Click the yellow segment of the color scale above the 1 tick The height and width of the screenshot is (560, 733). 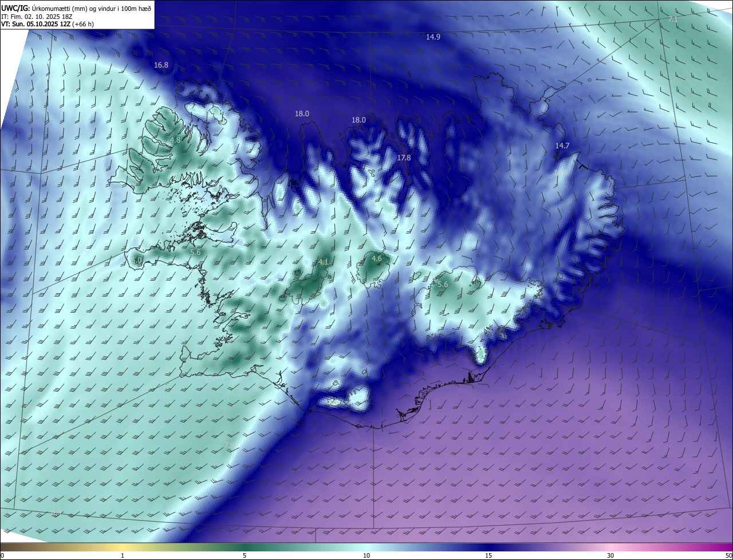(123, 547)
